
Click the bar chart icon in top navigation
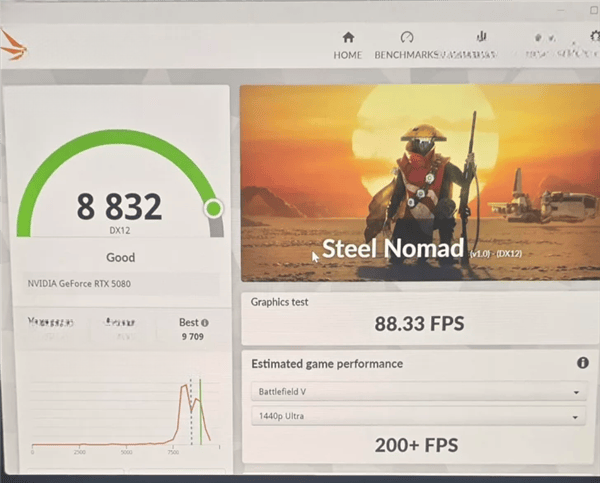point(481,36)
